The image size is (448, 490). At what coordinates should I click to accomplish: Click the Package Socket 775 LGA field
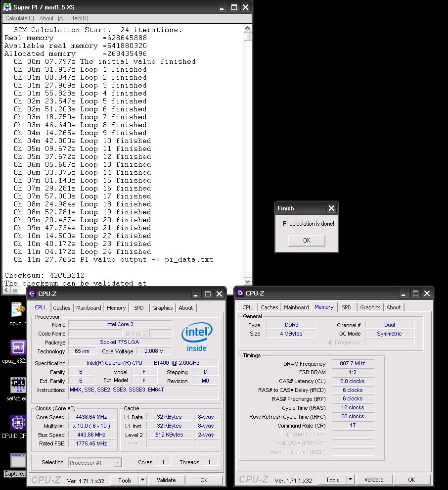120,342
